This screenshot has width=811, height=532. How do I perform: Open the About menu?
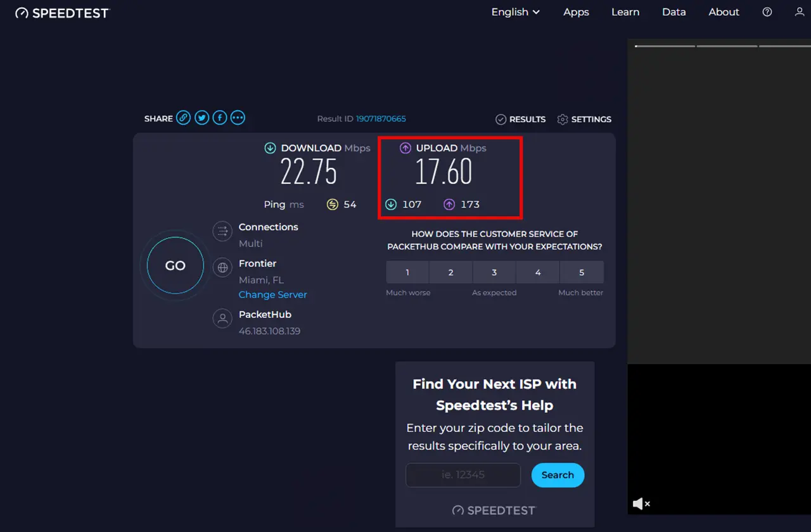[724, 12]
